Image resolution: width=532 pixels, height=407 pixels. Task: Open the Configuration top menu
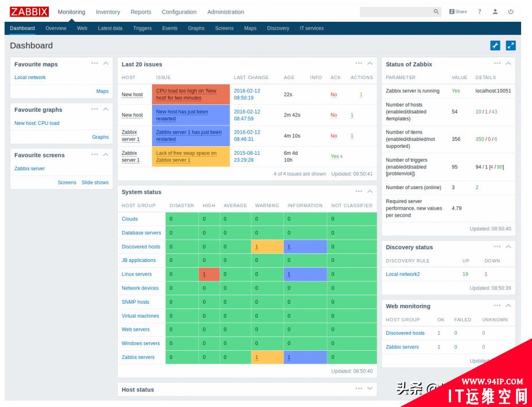point(179,12)
